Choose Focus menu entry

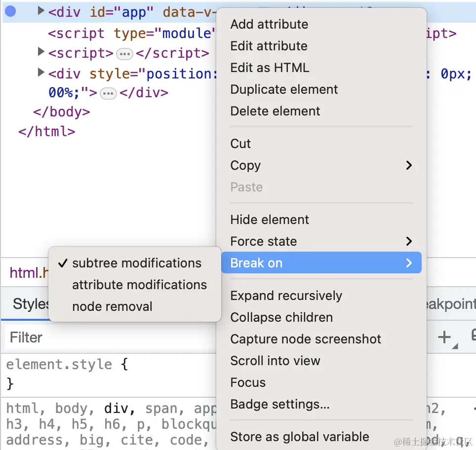(321, 382)
